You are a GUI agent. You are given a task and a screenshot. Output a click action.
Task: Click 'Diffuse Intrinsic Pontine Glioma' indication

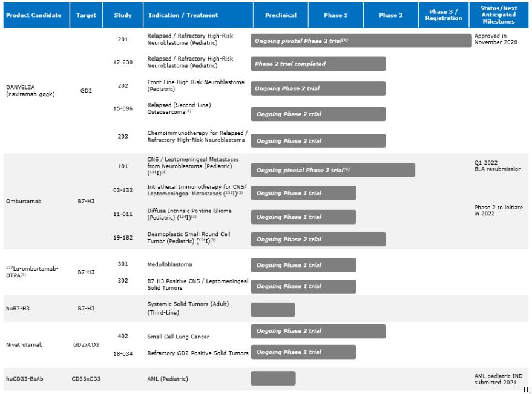[189, 214]
